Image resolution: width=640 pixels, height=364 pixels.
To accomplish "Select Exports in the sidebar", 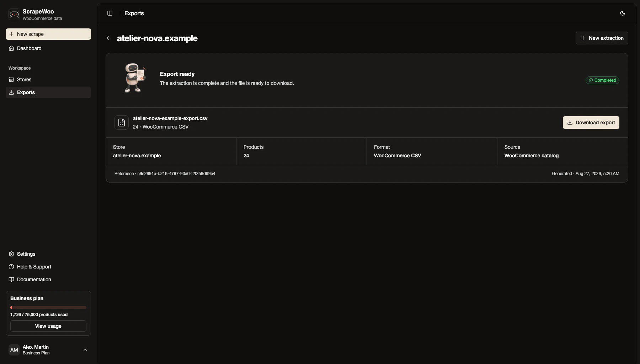I will [48, 92].
